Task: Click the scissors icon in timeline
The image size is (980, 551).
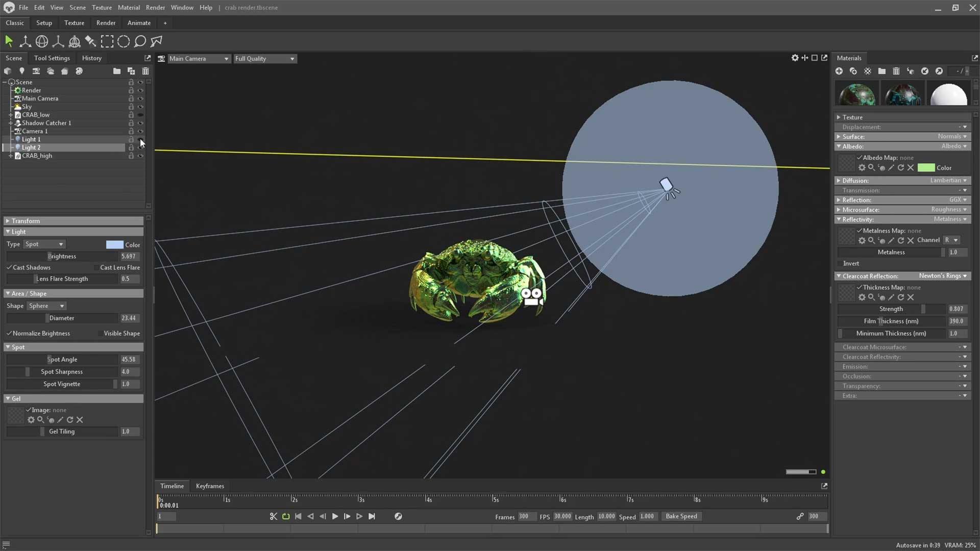Action: point(274,516)
